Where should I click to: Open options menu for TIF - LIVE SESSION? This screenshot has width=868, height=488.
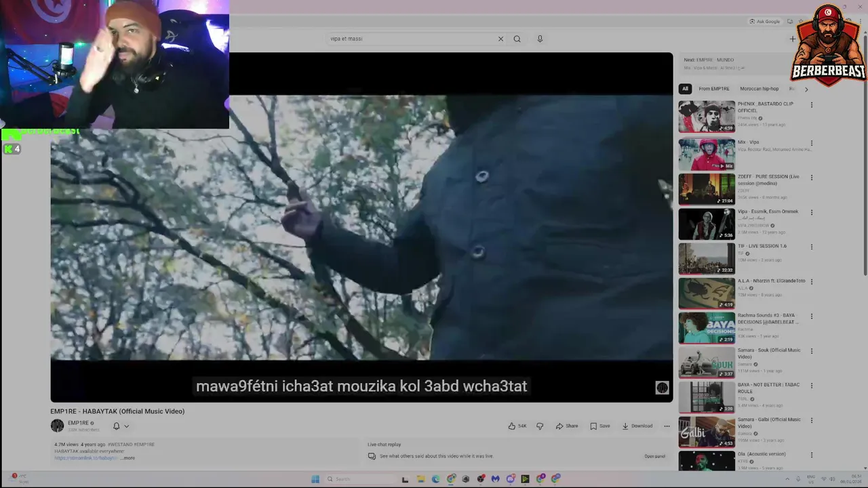(811, 247)
